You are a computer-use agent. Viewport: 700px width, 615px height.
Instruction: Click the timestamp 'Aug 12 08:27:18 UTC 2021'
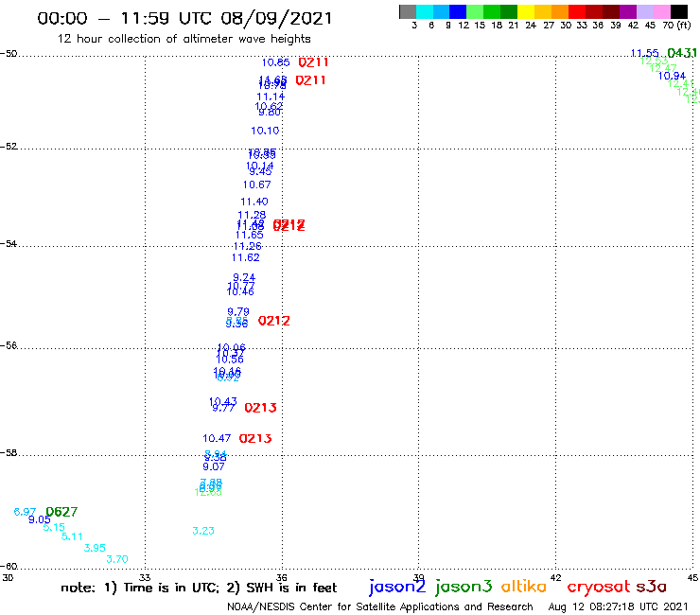tap(619, 606)
